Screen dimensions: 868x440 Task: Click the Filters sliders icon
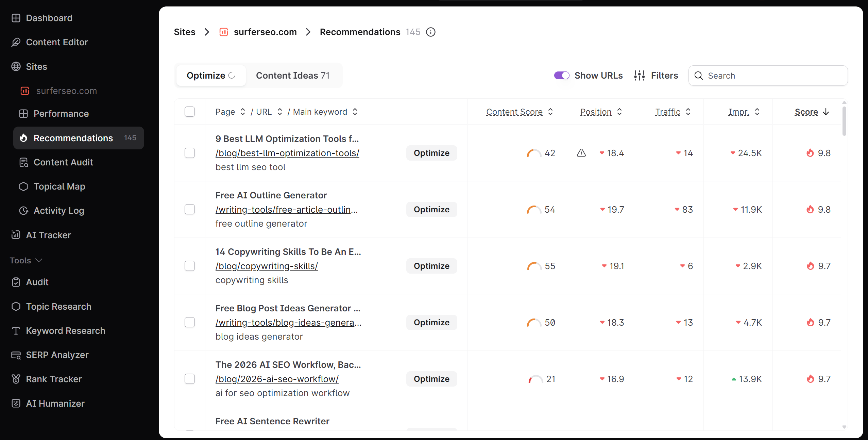pos(639,76)
